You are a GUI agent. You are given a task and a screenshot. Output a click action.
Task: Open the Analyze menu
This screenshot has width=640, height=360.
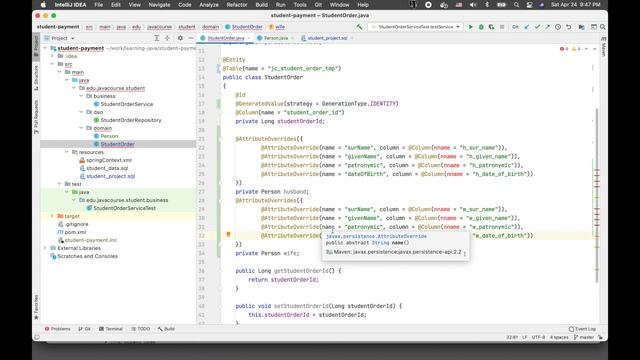[x=209, y=5]
